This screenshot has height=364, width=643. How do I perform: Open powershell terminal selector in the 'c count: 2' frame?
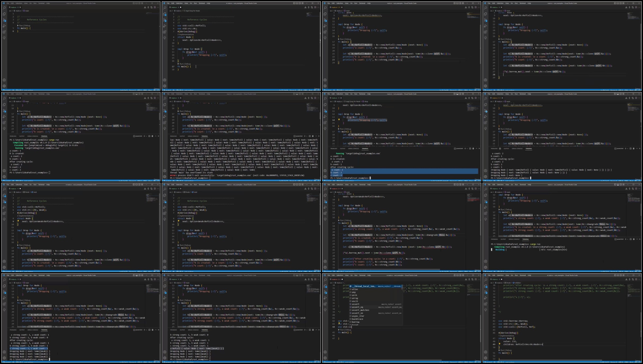(x=138, y=136)
